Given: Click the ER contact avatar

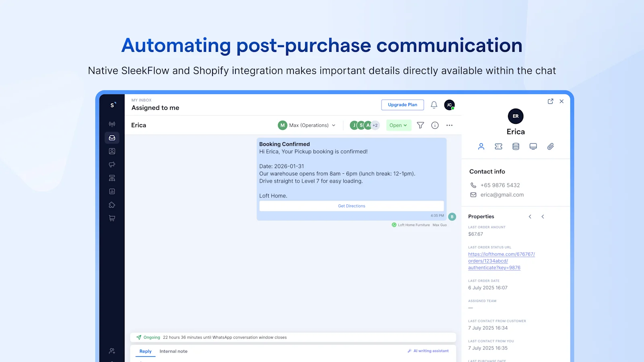Looking at the screenshot, I should (516, 116).
